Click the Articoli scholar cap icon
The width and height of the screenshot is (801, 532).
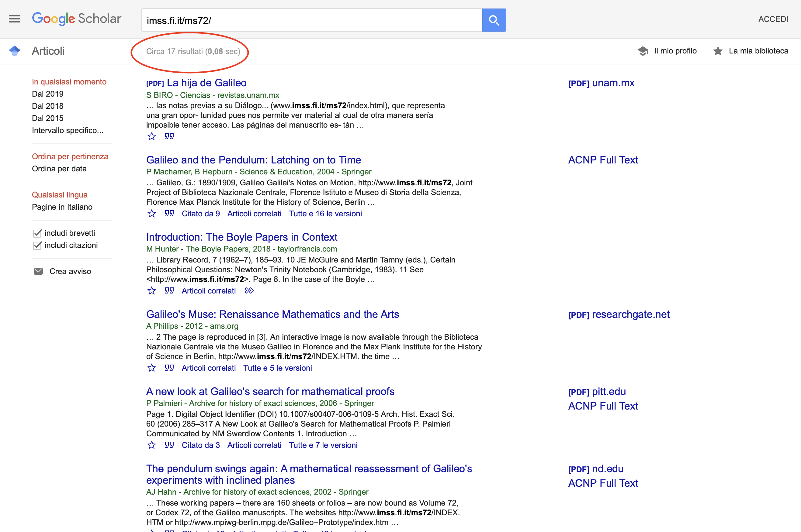point(15,51)
